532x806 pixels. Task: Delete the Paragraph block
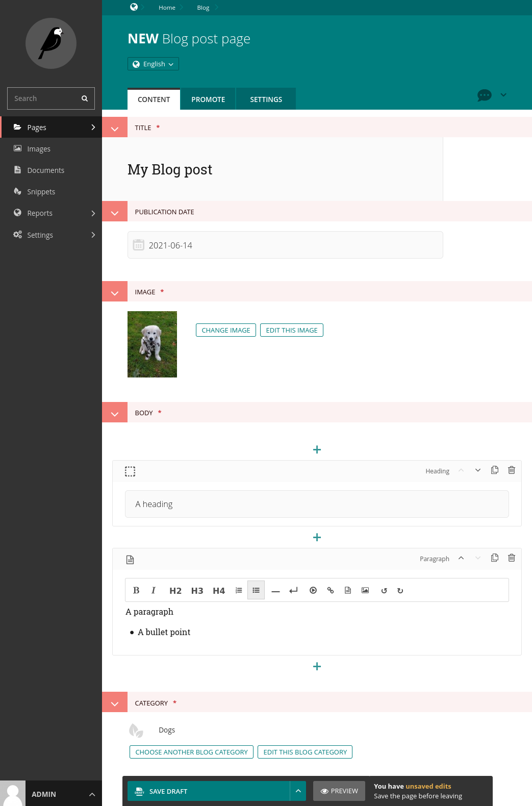coord(512,558)
